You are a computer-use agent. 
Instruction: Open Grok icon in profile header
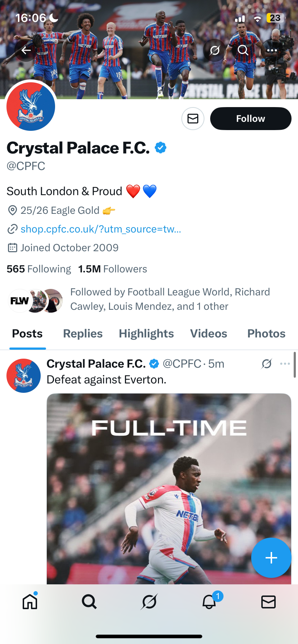tap(215, 50)
